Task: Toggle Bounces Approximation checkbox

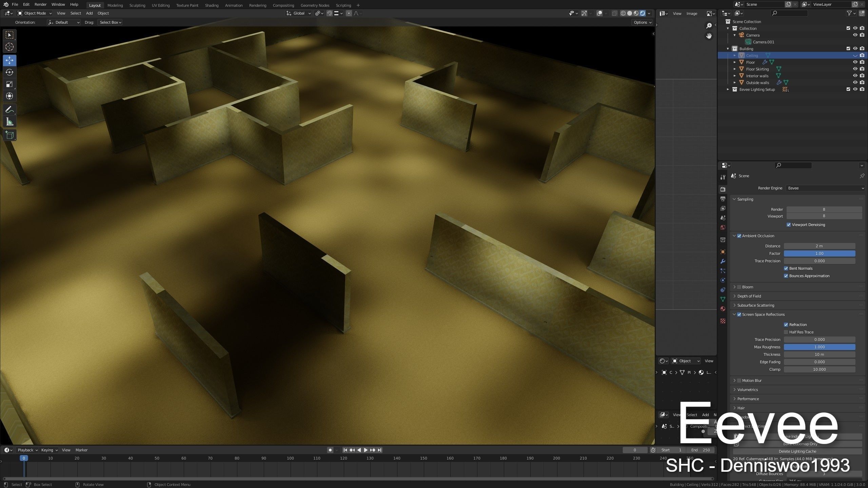Action: (x=786, y=276)
